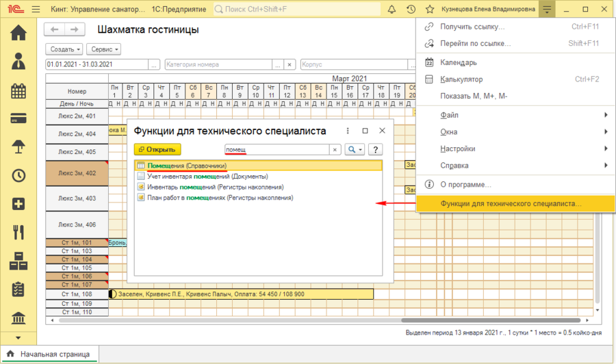Open the medical plus section in sidebar
The height and width of the screenshot is (364, 616).
[x=18, y=204]
